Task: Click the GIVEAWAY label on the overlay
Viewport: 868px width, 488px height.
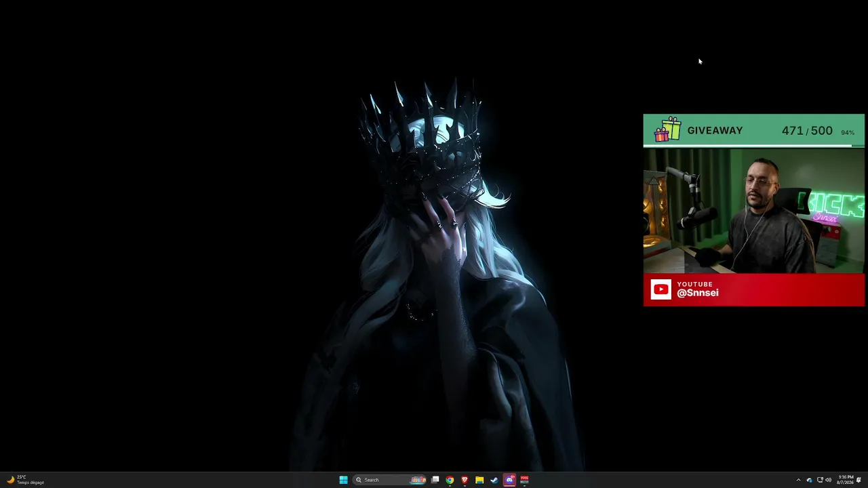Action: tap(715, 131)
